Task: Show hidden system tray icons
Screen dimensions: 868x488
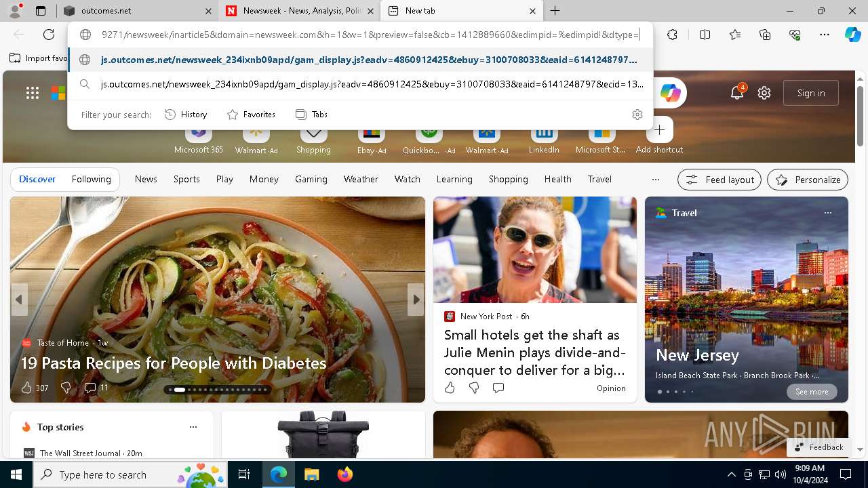Action: [x=731, y=474]
